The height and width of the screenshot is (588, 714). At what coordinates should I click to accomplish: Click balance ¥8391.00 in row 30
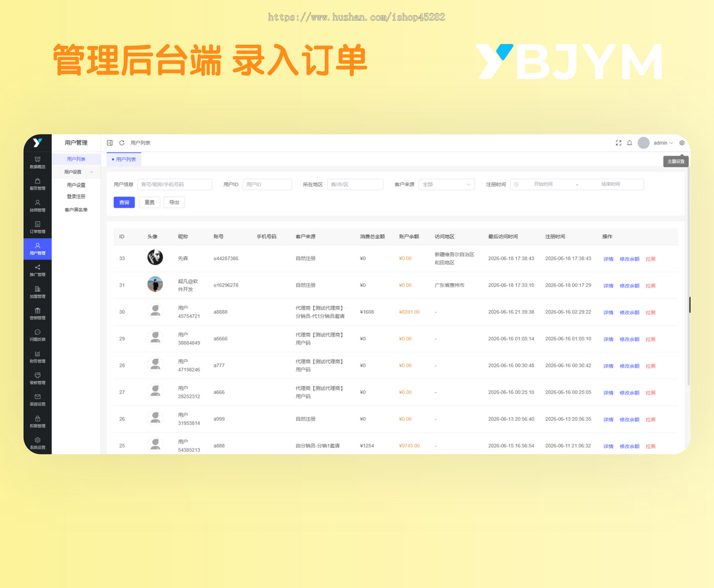pos(409,312)
